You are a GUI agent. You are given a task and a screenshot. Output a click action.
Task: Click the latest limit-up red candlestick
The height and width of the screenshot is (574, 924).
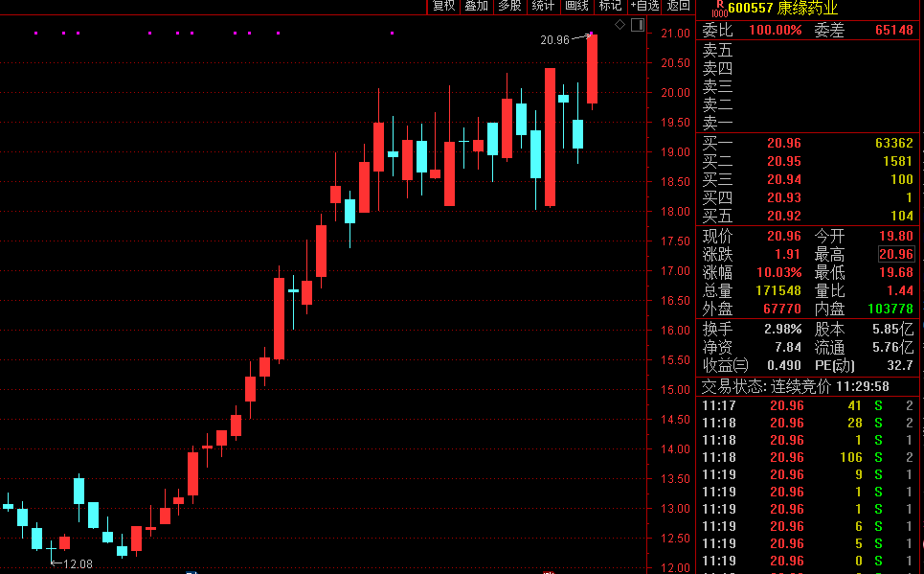pos(593,69)
